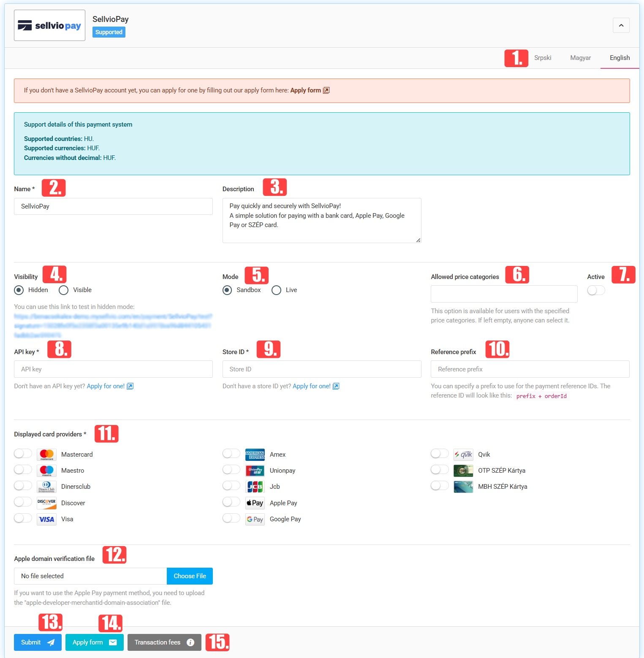Enable the Mastercard provider toggle

(23, 453)
